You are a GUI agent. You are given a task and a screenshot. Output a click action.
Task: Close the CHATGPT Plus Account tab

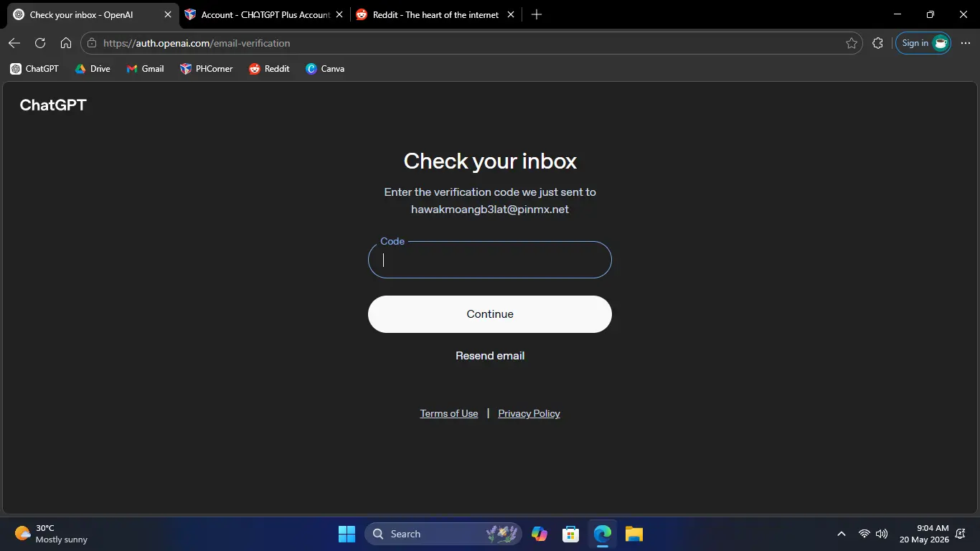coord(339,14)
